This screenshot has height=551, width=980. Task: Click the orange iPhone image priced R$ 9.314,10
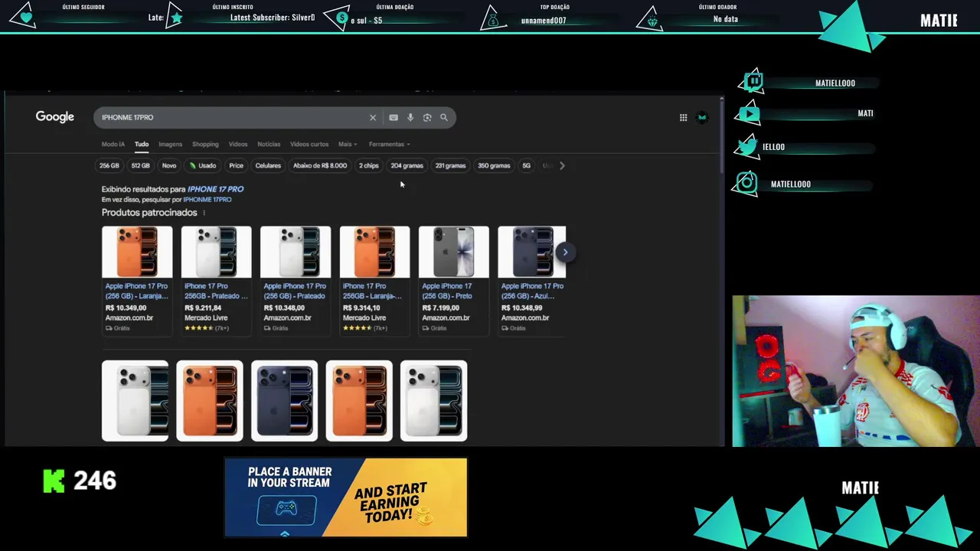click(374, 252)
